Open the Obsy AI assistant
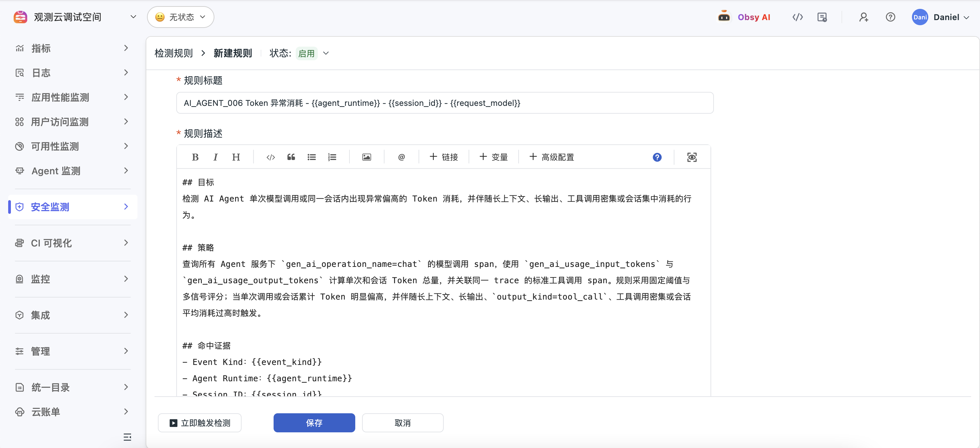This screenshot has width=980, height=448. [x=744, y=17]
